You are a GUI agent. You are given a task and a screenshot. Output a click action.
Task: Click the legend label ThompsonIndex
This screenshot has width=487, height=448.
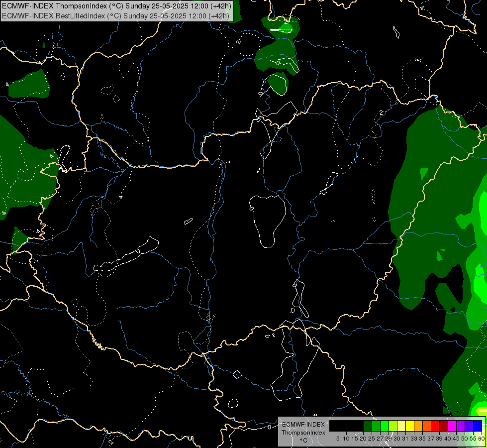tap(303, 433)
